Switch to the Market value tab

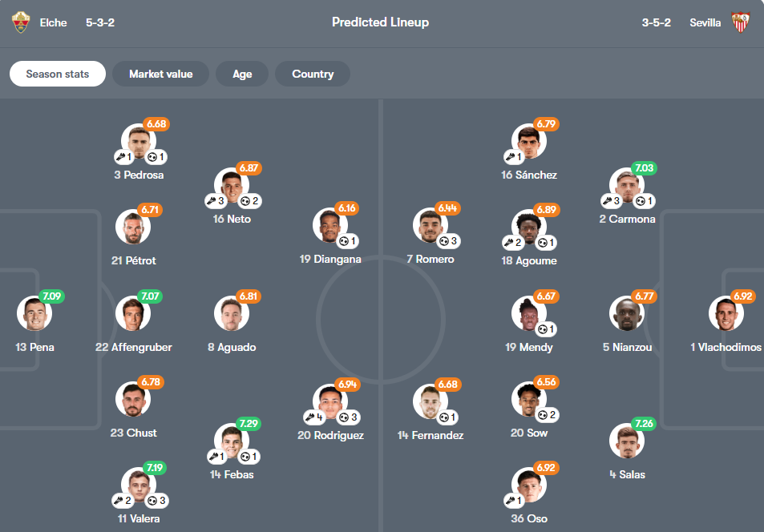coord(160,74)
